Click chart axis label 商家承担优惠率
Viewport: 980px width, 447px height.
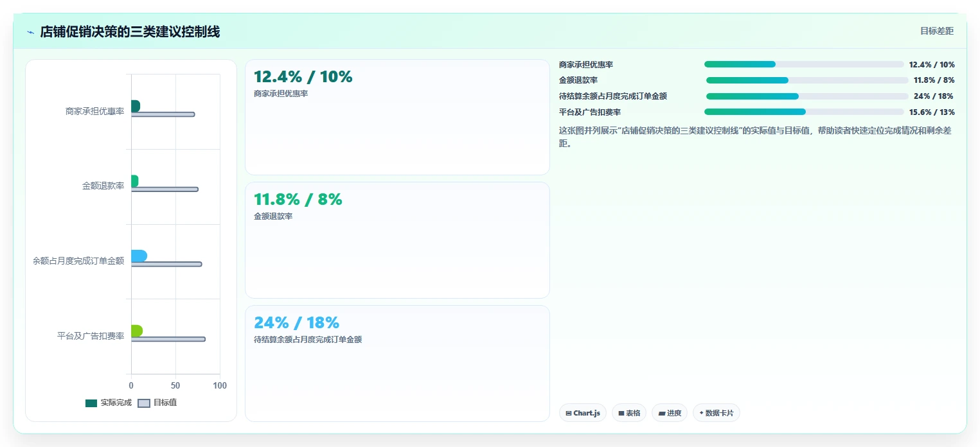pos(94,111)
